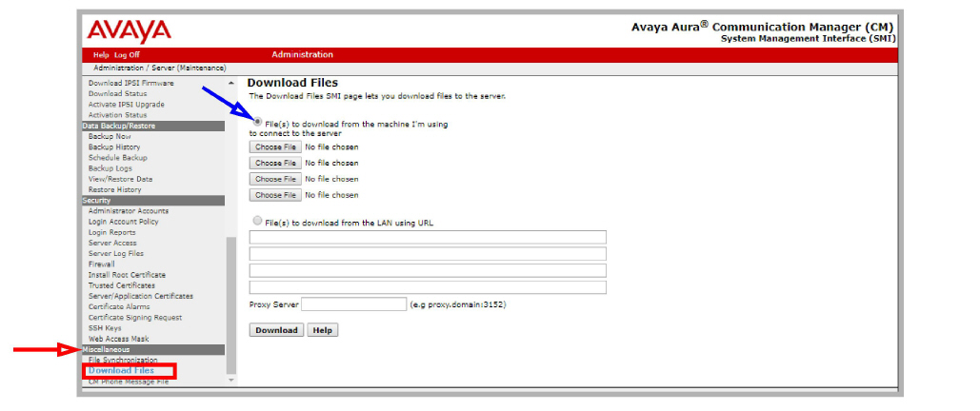The width and height of the screenshot is (980, 411).
Task: Open Backup History
Action: pos(113,147)
